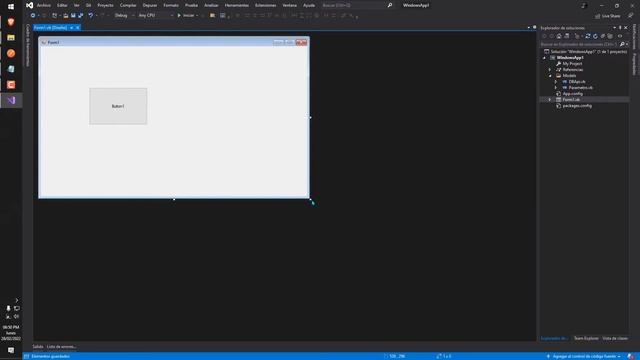Click Visual Studio taskbar icon
The image size is (640, 360).
tap(11, 100)
